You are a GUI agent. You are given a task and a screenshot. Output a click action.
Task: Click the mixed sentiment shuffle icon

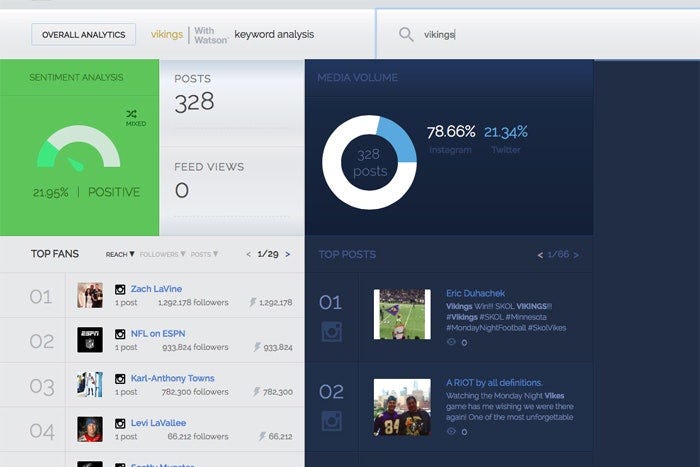(x=132, y=115)
